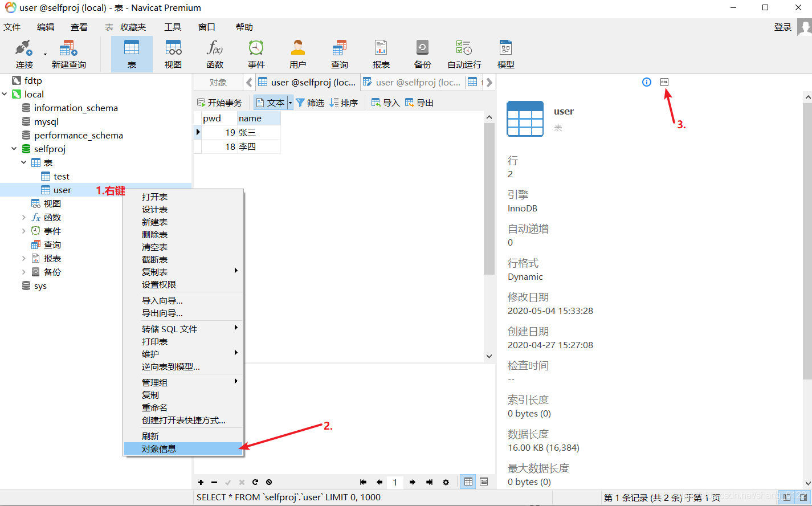Select the 表 table toolbar button

132,54
